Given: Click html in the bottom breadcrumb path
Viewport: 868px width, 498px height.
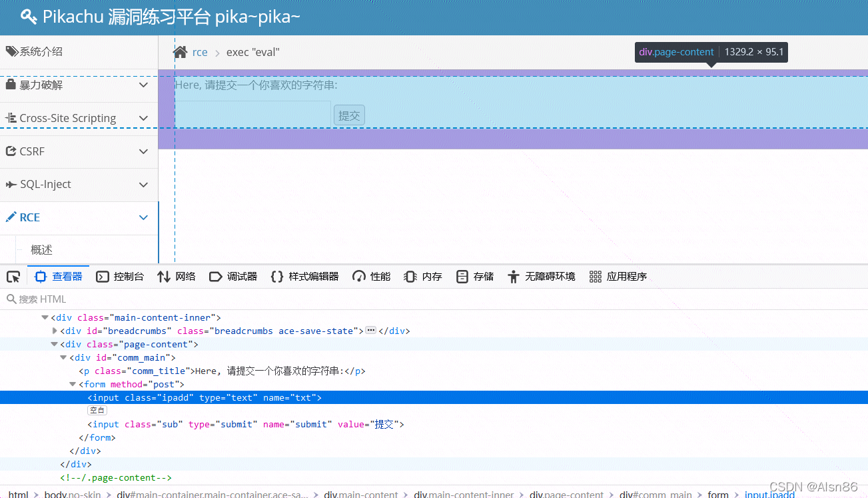Looking at the screenshot, I should tap(18, 495).
